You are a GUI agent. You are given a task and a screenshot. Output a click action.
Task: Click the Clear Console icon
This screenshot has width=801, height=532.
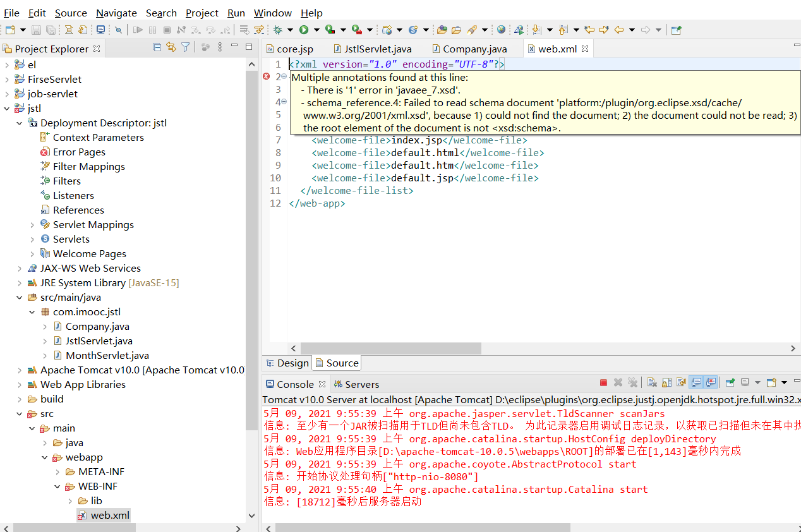(652, 382)
